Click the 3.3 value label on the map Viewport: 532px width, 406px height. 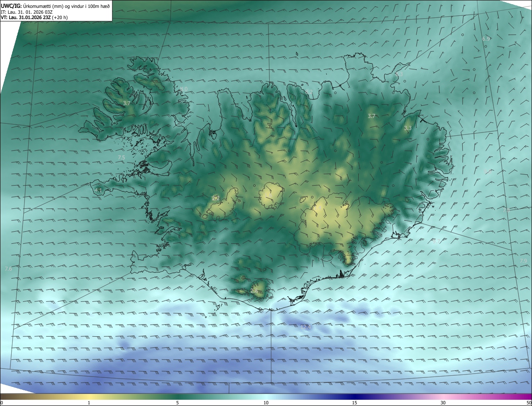pyautogui.click(x=408, y=128)
